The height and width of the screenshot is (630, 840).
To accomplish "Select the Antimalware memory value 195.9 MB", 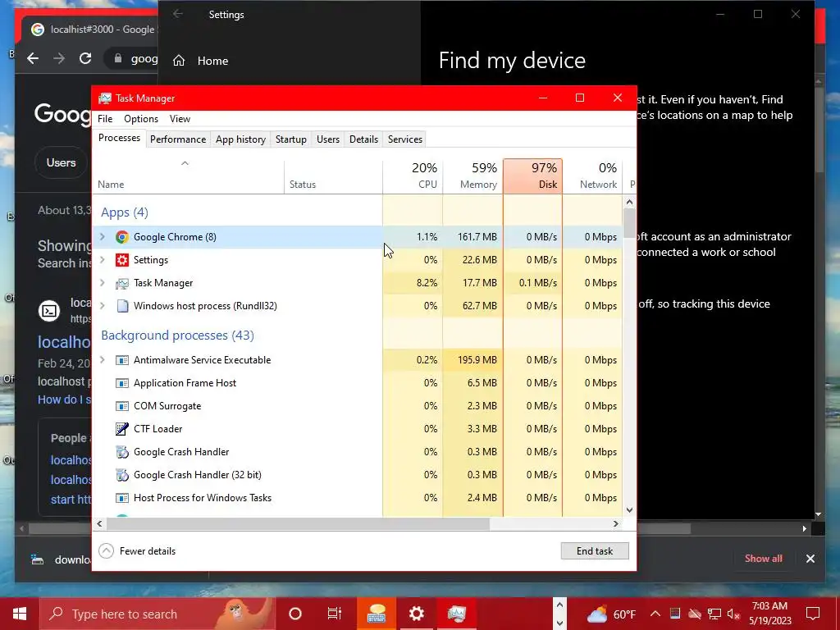I will click(477, 360).
